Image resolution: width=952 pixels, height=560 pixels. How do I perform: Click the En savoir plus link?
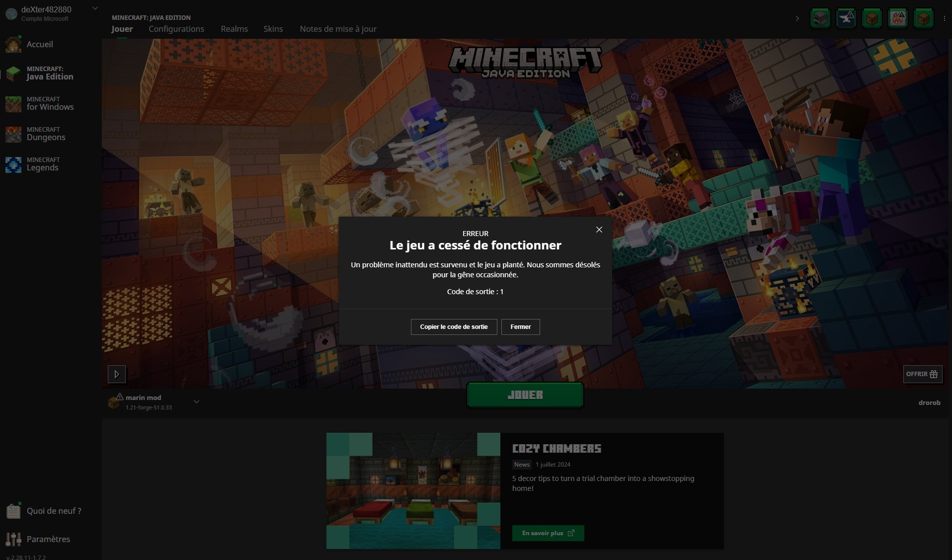pos(548,533)
